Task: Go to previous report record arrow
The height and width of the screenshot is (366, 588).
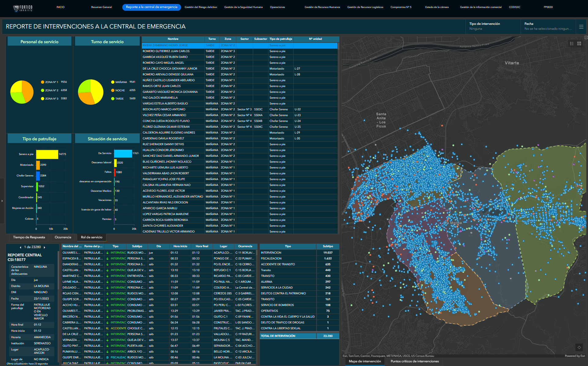Action: (x=21, y=247)
